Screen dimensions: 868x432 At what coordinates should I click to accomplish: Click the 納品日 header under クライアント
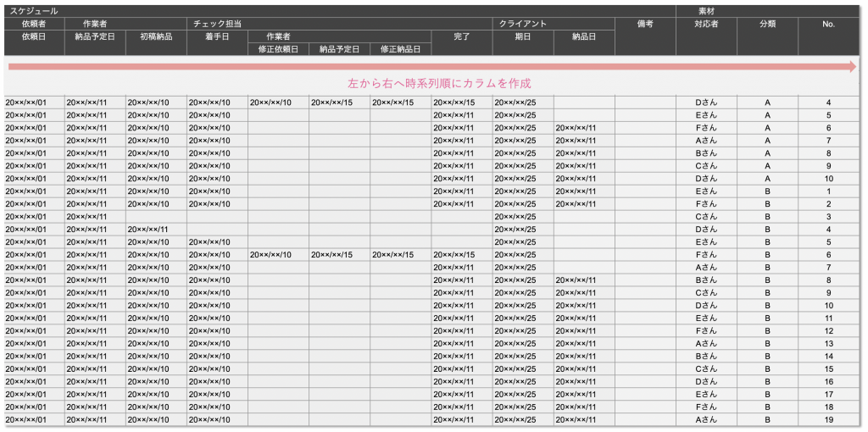tap(584, 42)
